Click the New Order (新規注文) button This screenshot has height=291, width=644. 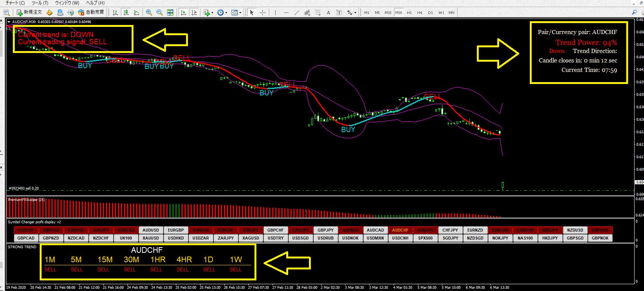29,12
